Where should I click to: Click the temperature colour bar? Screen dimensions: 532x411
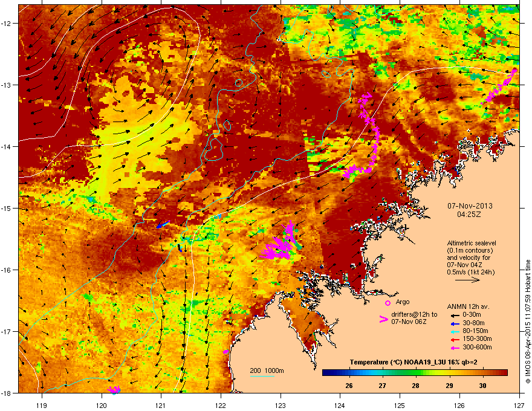415,373
